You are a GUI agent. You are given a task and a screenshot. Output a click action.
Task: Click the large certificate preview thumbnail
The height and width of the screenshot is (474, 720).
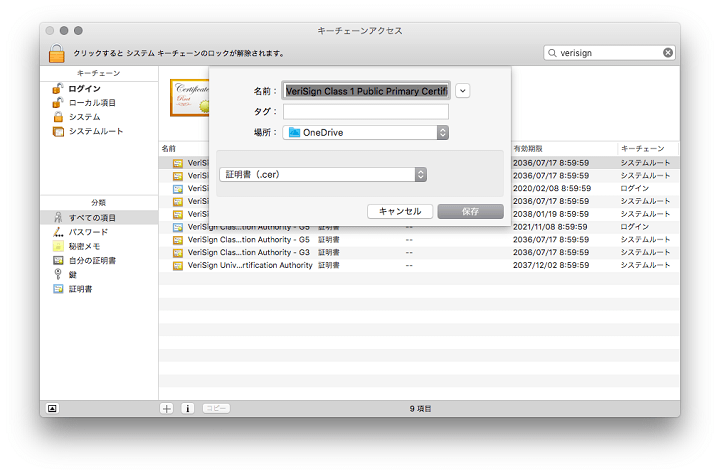189,97
